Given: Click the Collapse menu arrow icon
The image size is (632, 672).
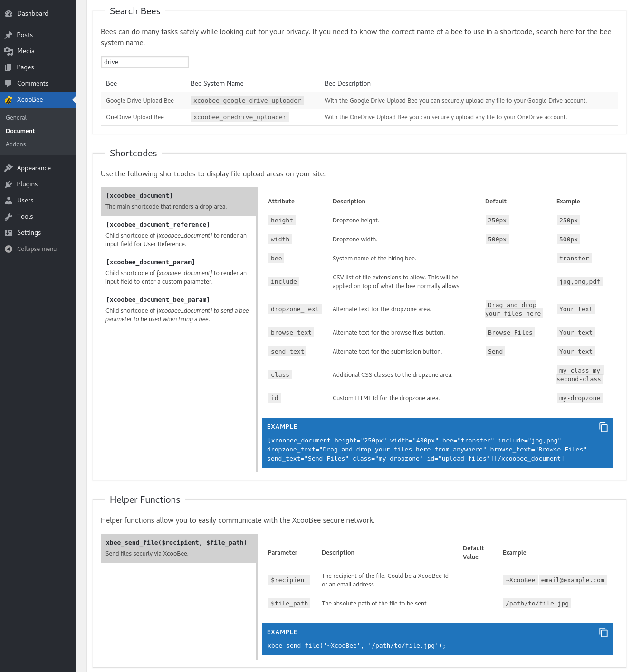Looking at the screenshot, I should pyautogui.click(x=9, y=249).
